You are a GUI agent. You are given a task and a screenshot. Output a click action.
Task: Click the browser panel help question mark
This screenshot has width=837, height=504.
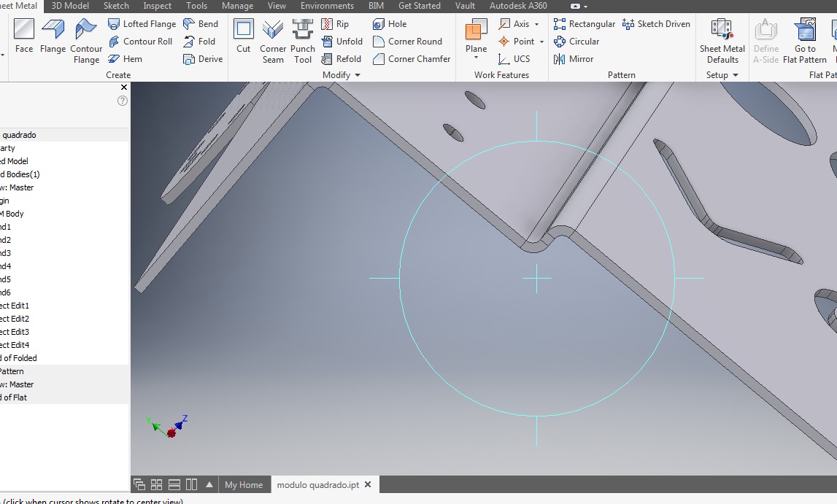(121, 101)
